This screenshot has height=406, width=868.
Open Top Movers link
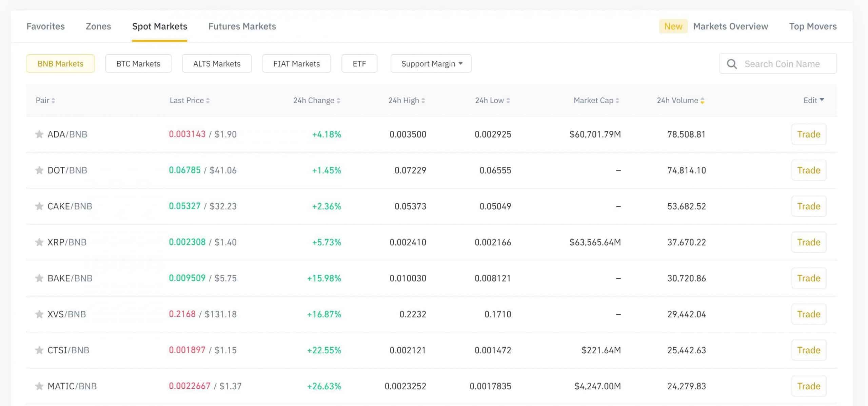813,26
